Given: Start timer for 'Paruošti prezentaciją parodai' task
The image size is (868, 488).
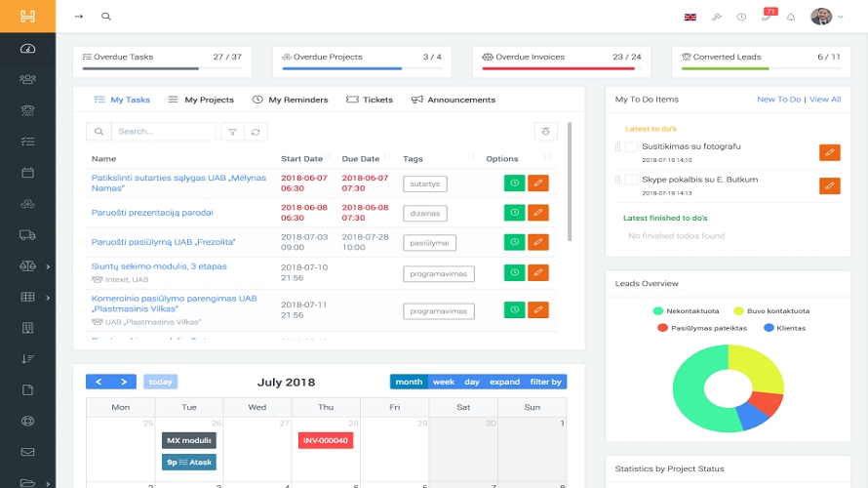Looking at the screenshot, I should [514, 213].
